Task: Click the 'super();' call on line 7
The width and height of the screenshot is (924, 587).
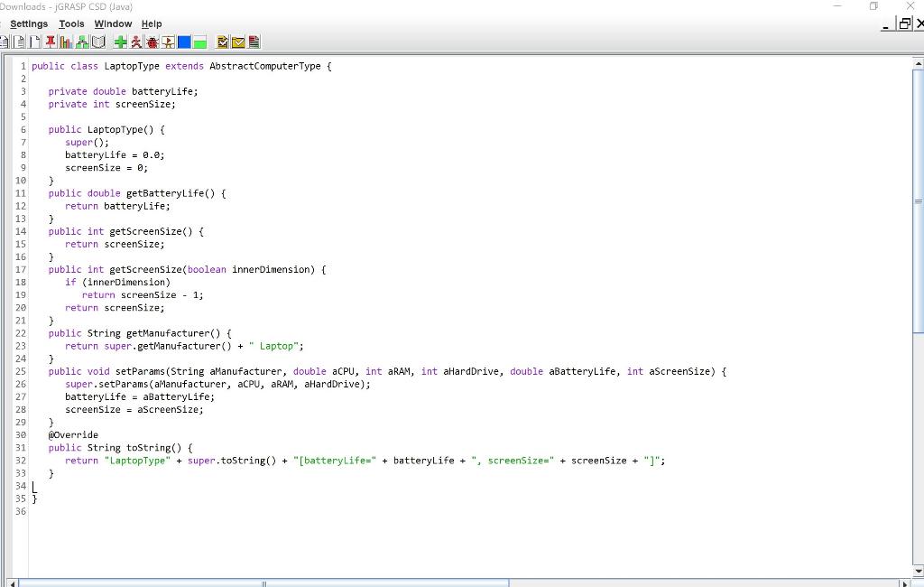Action: [87, 142]
